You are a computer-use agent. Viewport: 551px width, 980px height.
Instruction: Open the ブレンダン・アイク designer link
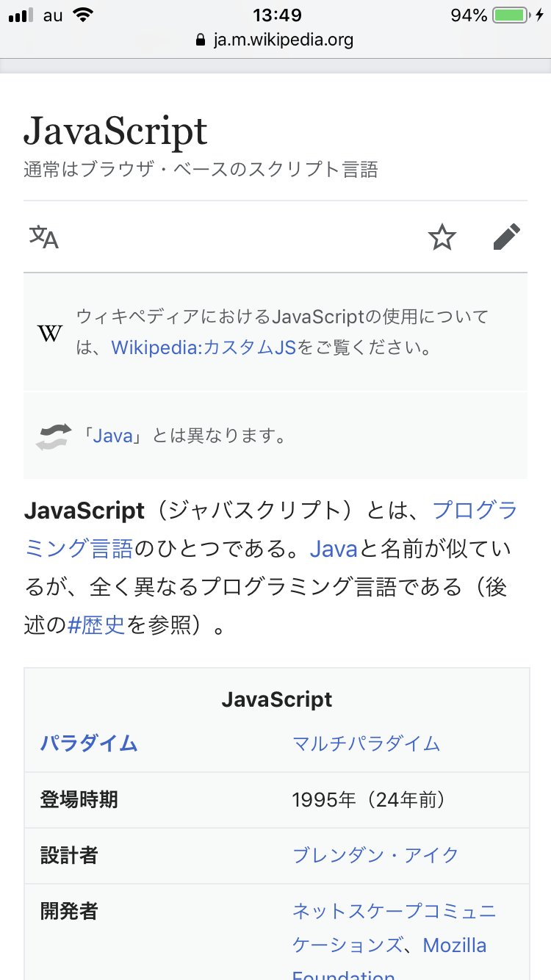pos(375,855)
